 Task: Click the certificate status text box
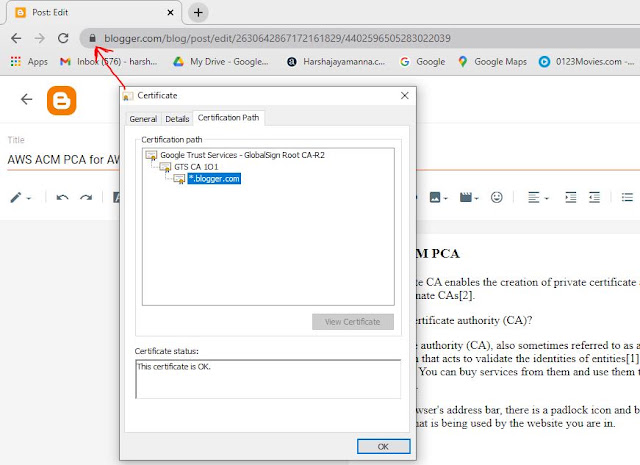[x=268, y=379]
